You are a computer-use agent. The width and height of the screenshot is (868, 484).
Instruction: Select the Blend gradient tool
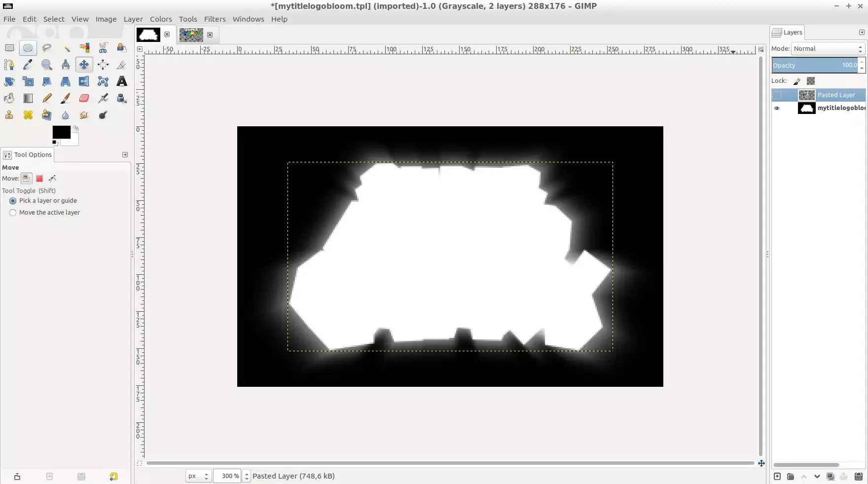coord(28,98)
